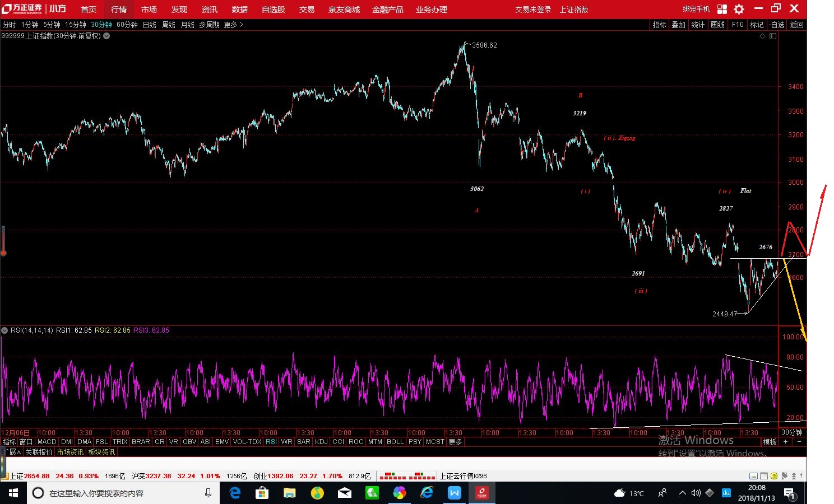The width and height of the screenshot is (834, 504).
Task: Zoom out chart with minus button
Action: pos(799,442)
